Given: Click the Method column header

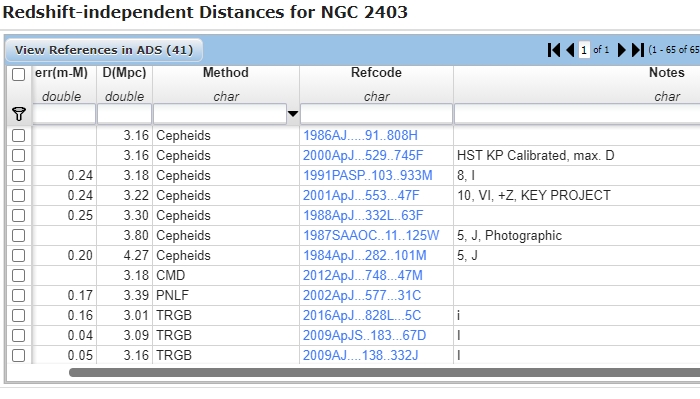Looking at the screenshot, I should click(x=226, y=72).
